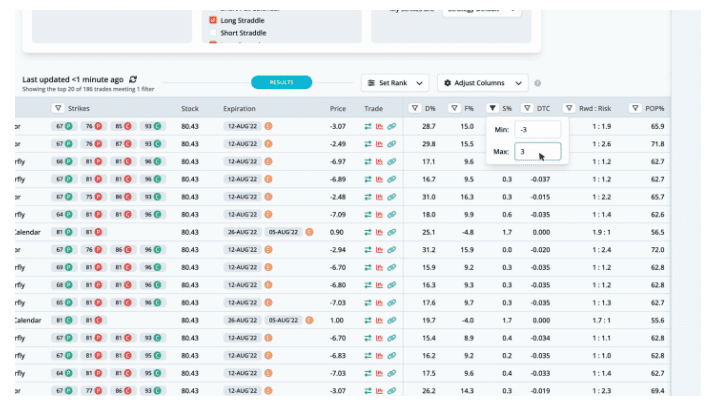The image size is (709, 415).
Task: Expand the Set Rank dropdown
Action: [x=396, y=83]
